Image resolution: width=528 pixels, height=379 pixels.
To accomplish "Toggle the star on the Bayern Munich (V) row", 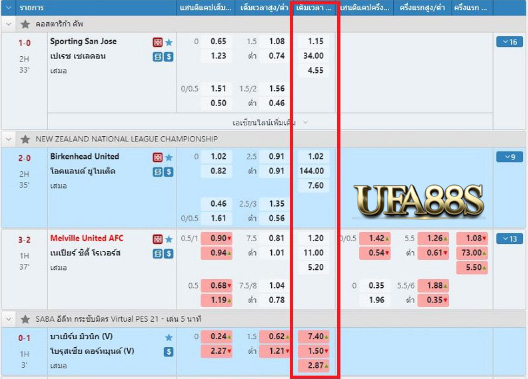I will 169,337.
